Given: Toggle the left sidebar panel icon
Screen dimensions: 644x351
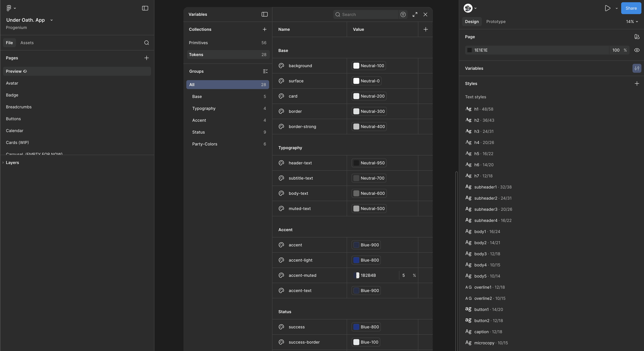Looking at the screenshot, I should (145, 8).
